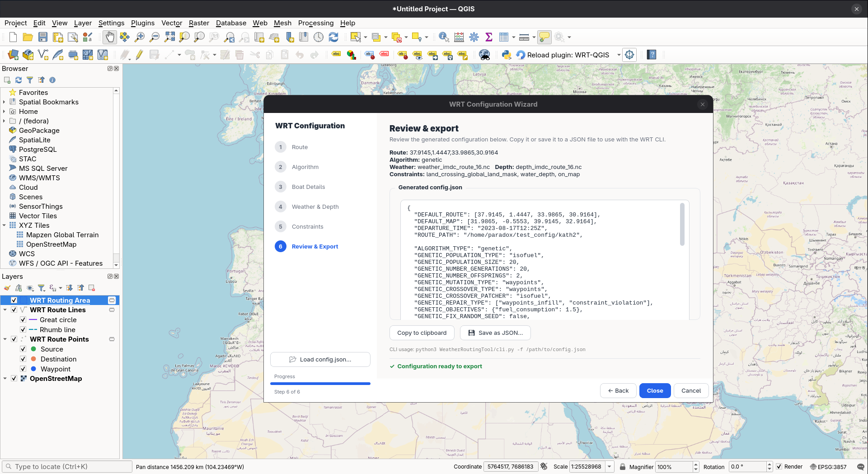Viewport: 868px width, 474px height.
Task: Click the Map Tips speech bubble icon
Action: [544, 37]
